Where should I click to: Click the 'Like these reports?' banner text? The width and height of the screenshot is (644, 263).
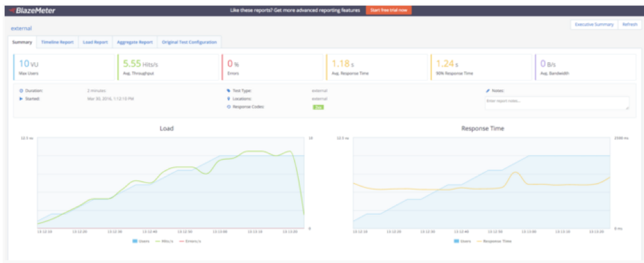pos(295,11)
